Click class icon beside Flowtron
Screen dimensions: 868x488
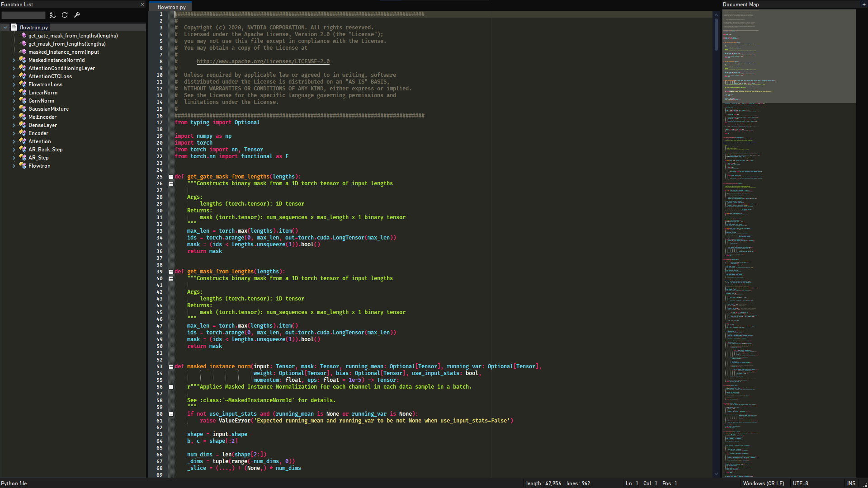pos(23,166)
